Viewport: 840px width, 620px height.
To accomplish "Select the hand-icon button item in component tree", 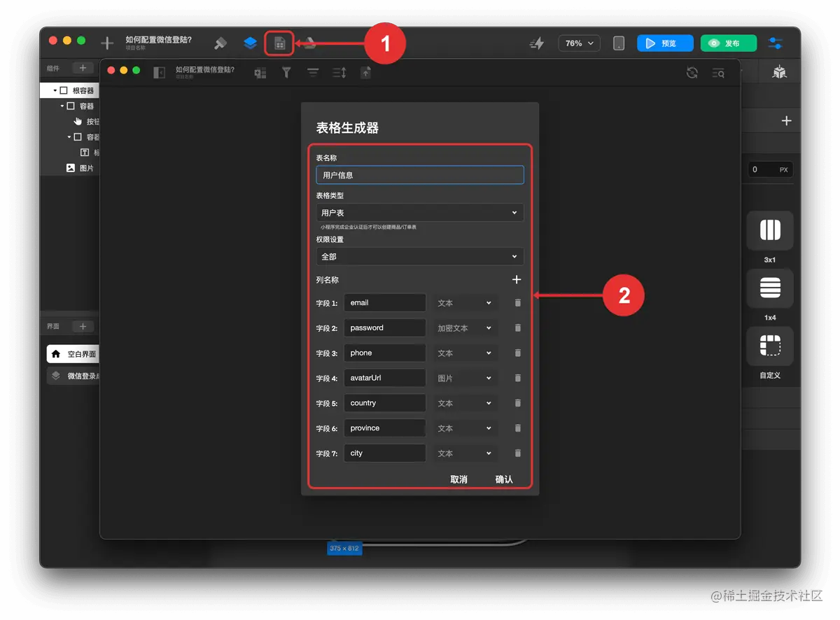I will pyautogui.click(x=87, y=121).
